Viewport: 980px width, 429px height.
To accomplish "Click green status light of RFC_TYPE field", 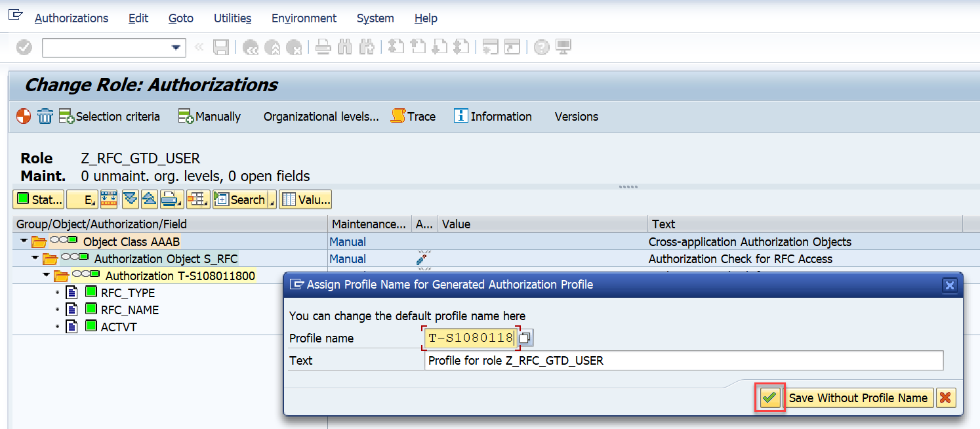I will tap(91, 293).
